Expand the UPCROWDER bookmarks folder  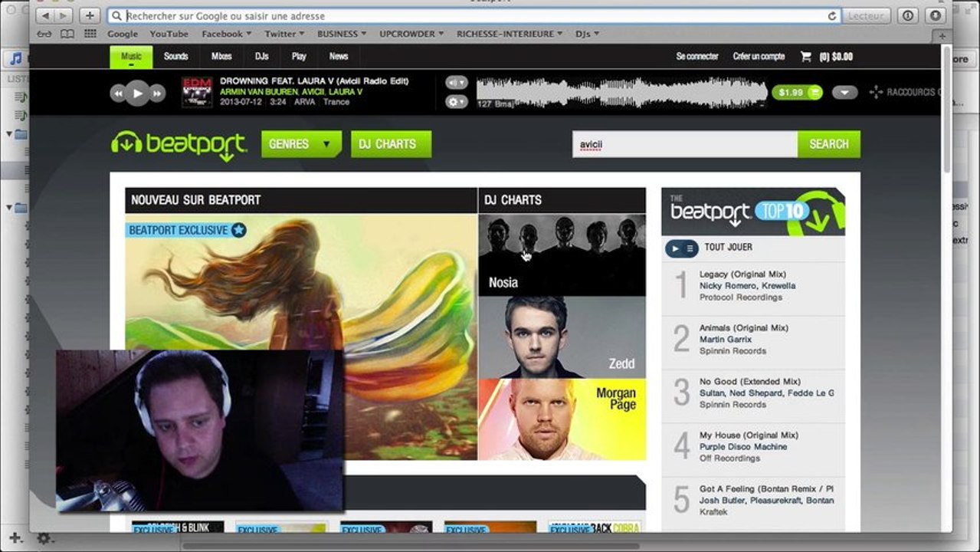(x=412, y=34)
